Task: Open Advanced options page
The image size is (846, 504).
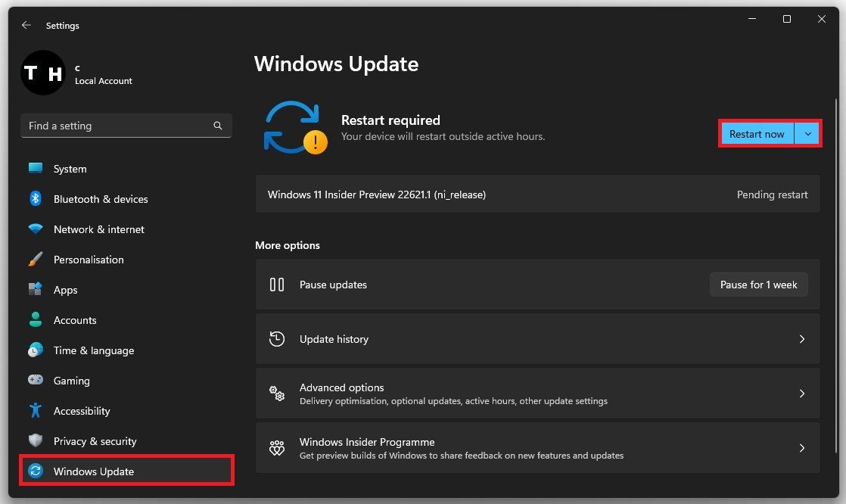Action: pyautogui.click(x=537, y=394)
